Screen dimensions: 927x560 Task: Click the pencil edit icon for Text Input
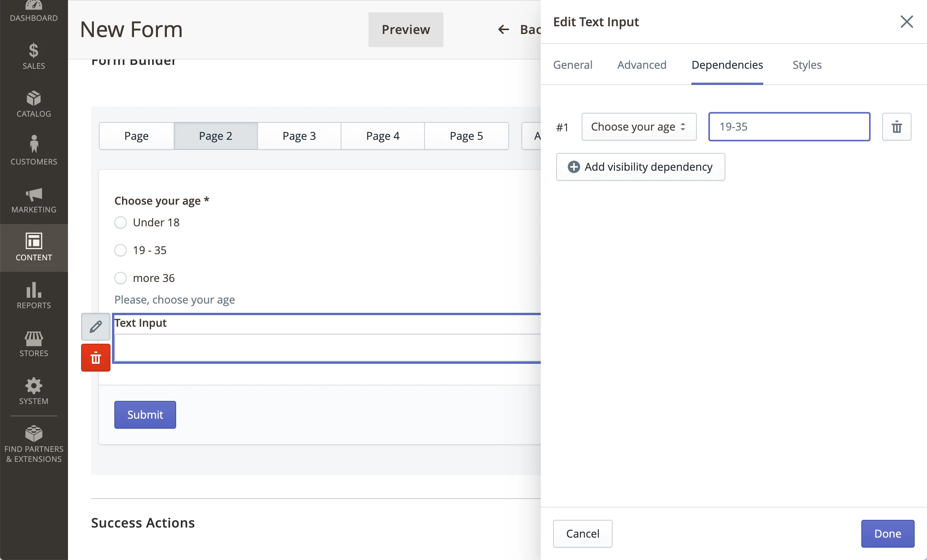[x=96, y=327]
